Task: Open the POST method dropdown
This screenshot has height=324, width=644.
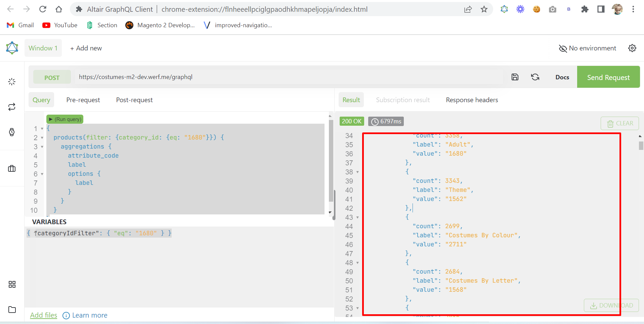Action: [52, 77]
